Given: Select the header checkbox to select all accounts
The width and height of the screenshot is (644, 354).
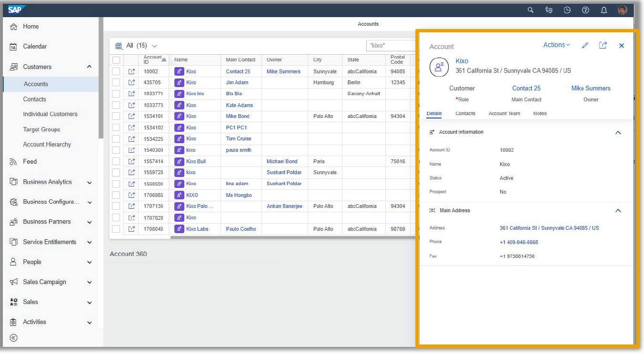Looking at the screenshot, I should coord(116,59).
